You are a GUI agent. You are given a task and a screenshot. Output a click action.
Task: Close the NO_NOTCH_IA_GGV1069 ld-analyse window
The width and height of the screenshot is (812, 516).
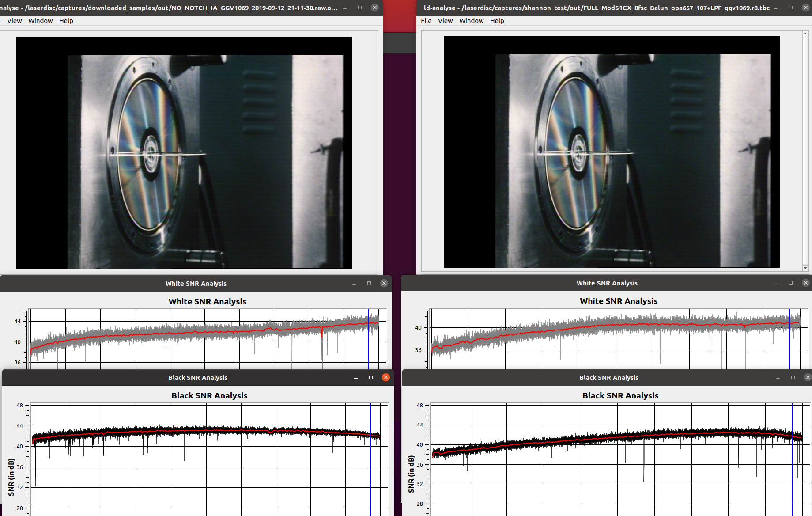[374, 8]
